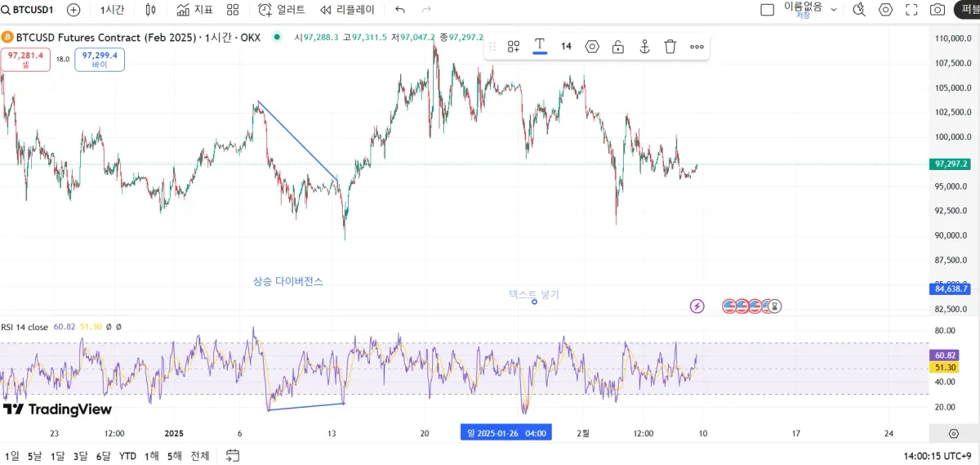This screenshot has width=980, height=465.
Task: Lock the selected text drawing
Action: pos(618,47)
